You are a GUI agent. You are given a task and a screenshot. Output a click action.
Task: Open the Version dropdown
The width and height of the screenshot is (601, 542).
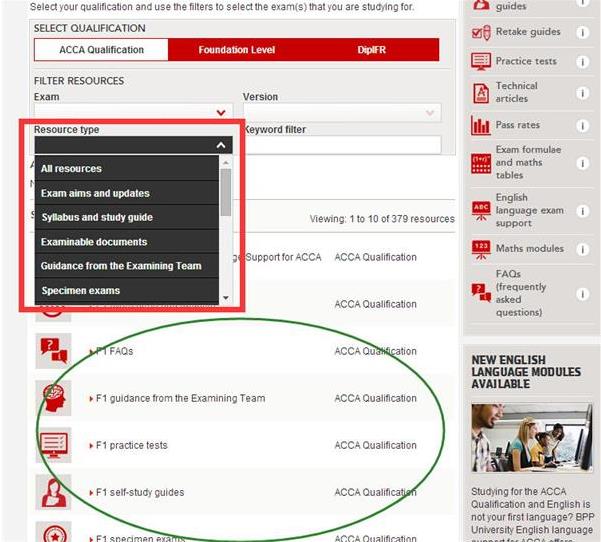pyautogui.click(x=342, y=112)
